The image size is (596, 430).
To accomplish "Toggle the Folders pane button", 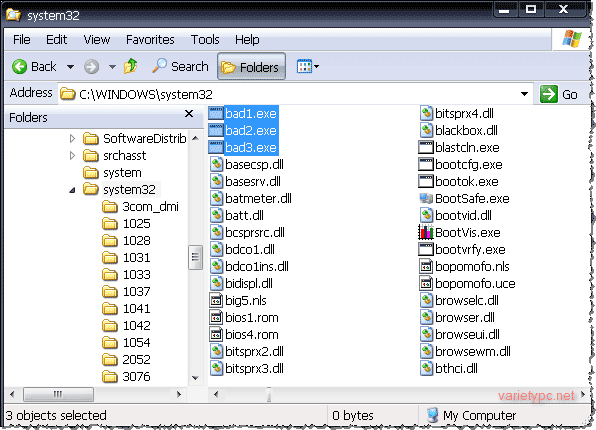I will pyautogui.click(x=251, y=67).
